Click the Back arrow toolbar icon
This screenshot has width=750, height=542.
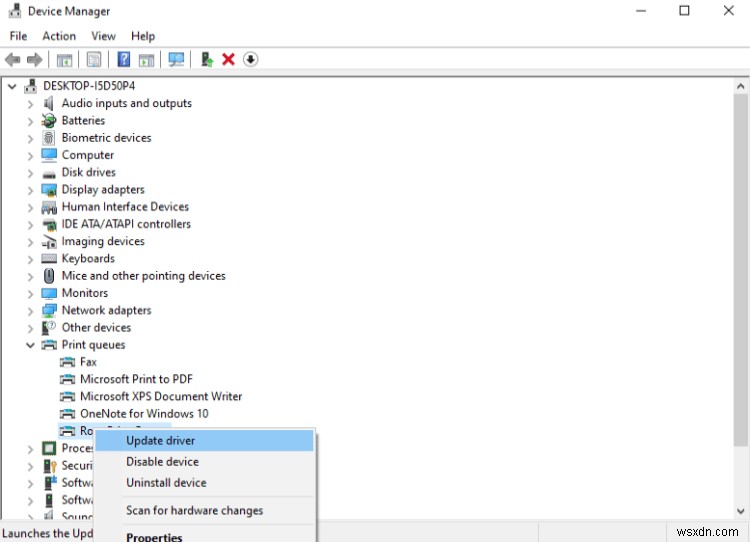point(13,60)
